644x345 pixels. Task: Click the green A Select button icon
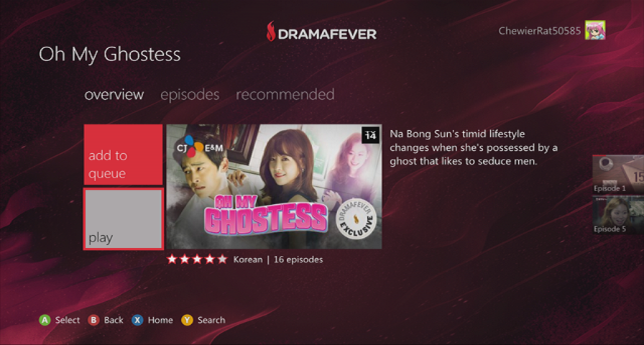[x=45, y=320]
